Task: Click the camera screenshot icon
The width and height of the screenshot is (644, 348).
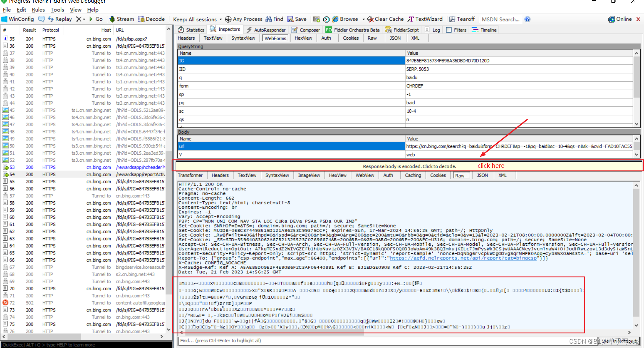Action: 316,19
